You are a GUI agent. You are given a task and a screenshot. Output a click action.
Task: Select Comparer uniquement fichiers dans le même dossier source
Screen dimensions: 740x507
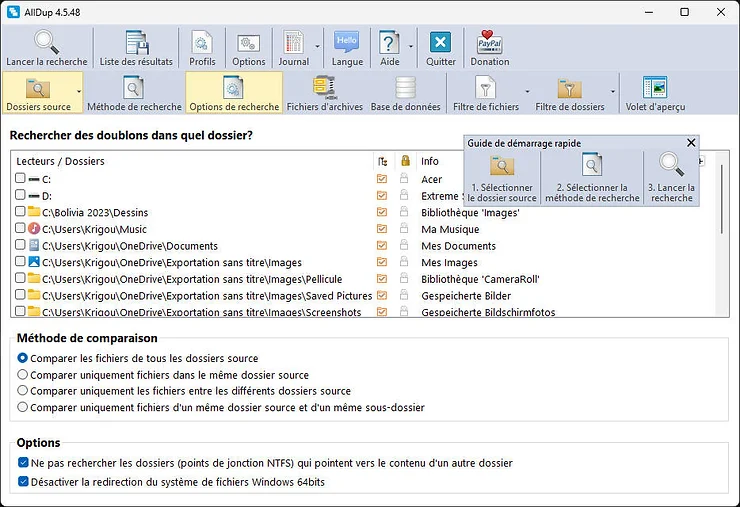[22, 375]
